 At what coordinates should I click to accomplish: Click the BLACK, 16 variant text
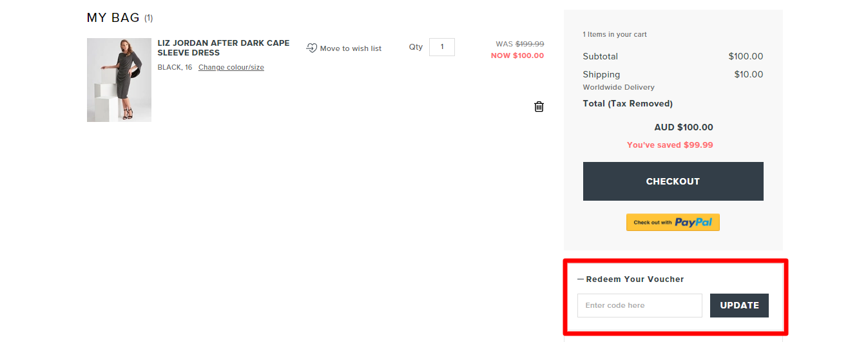tap(175, 67)
